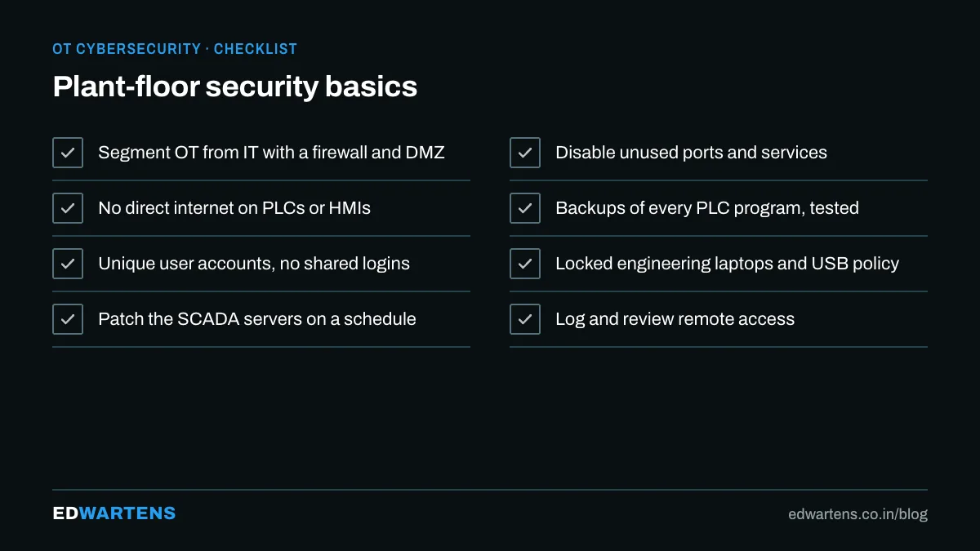Click the OT CYBERSECURITY · CHECKLIST label
Image resolution: width=980 pixels, height=551 pixels.
(175, 49)
